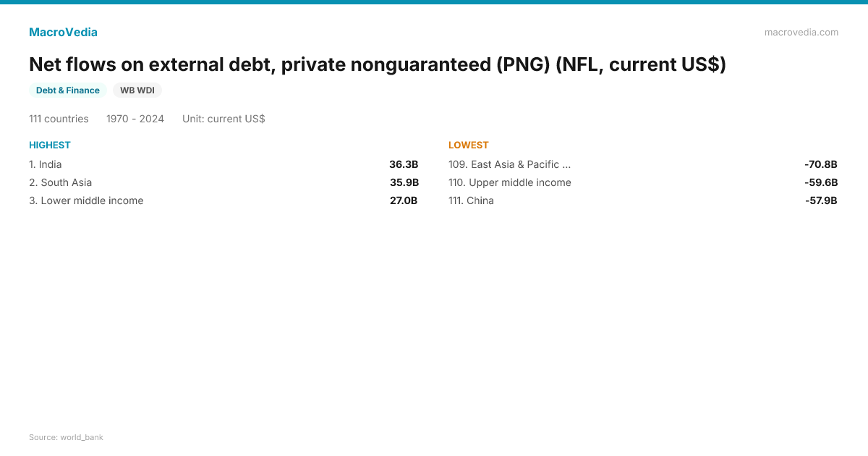
Task: Open the China ranking entry
Action: 472,200
